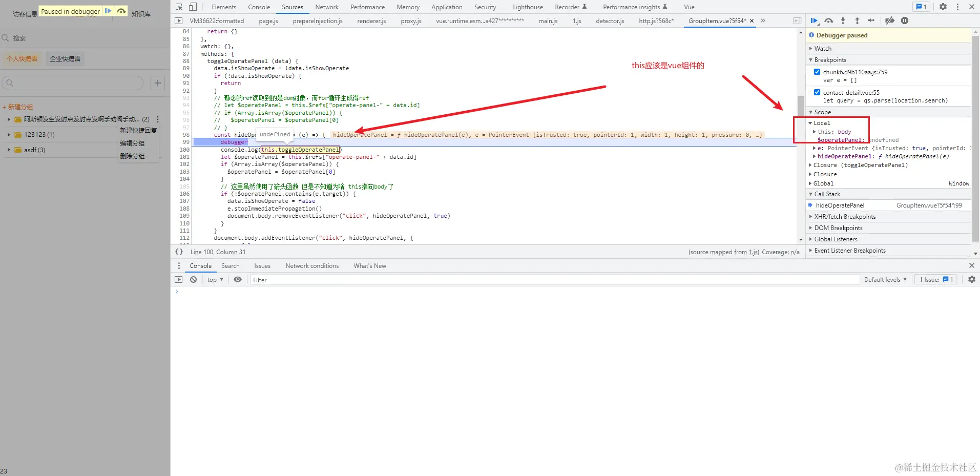Open console settings gear
This screenshot has height=476, width=980.
tap(972, 280)
